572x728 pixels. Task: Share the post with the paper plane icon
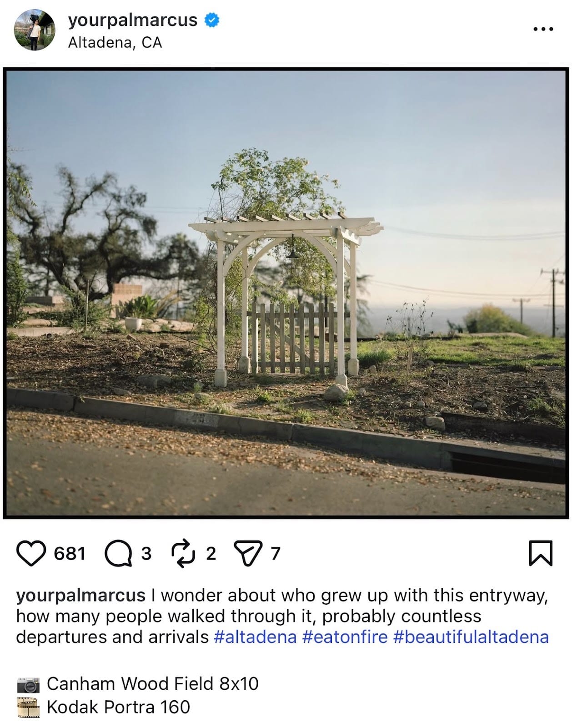(x=248, y=553)
